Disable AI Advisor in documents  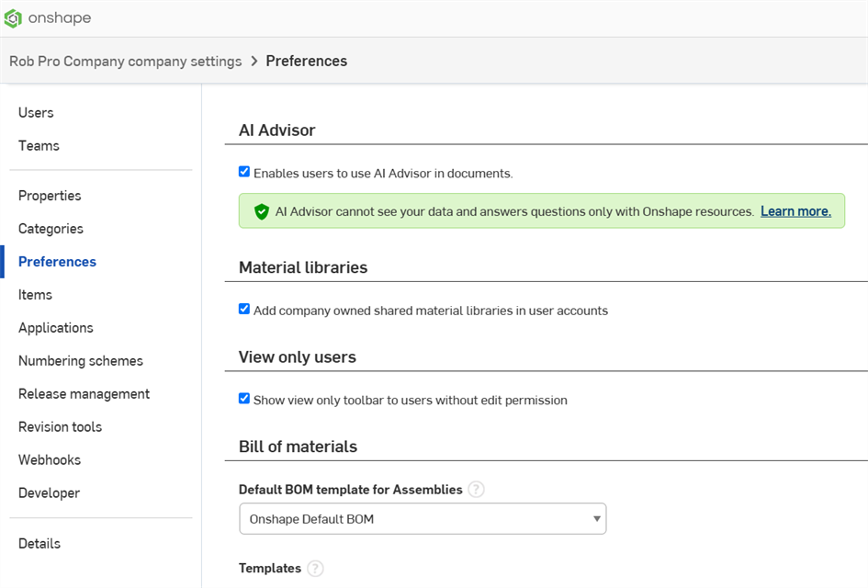(x=243, y=171)
